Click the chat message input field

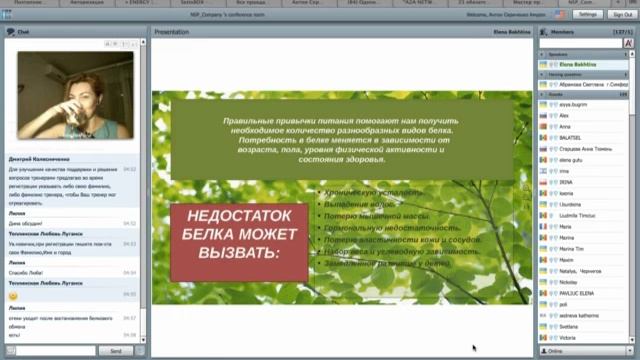click(x=56, y=351)
